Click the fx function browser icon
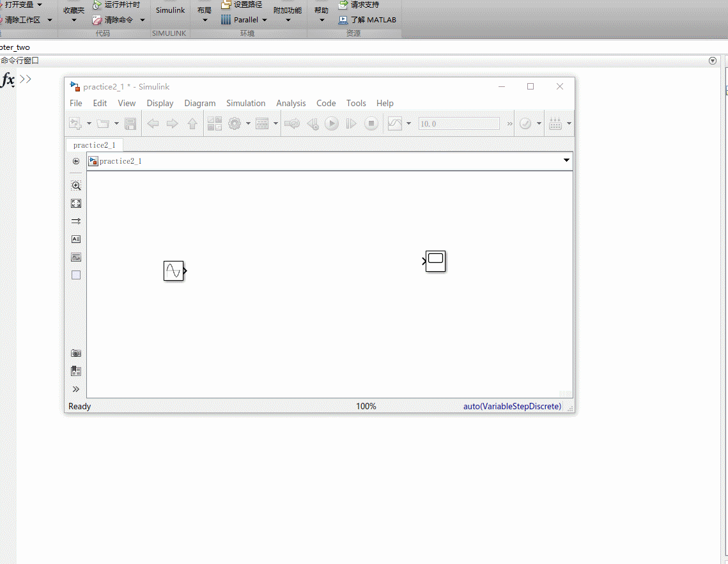The image size is (728, 564). point(8,79)
